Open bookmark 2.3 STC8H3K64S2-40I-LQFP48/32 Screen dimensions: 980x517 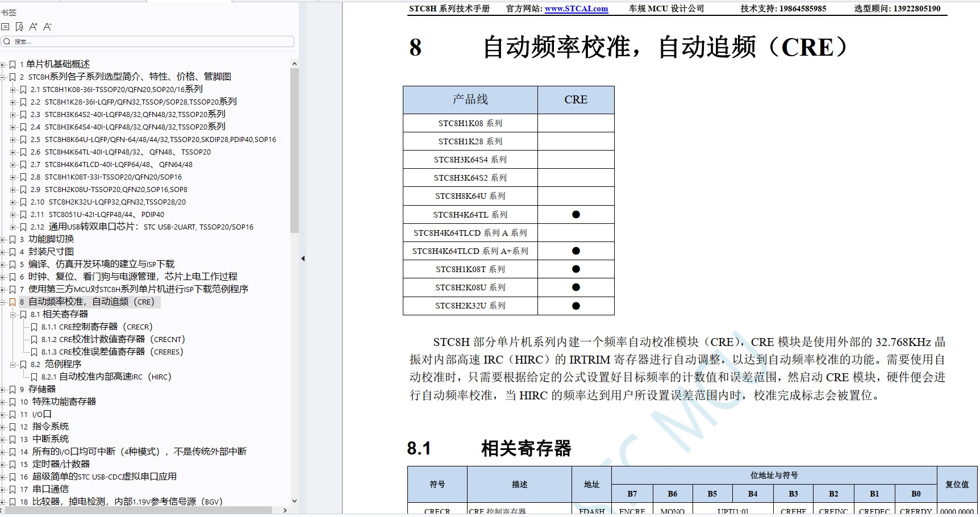click(x=128, y=114)
